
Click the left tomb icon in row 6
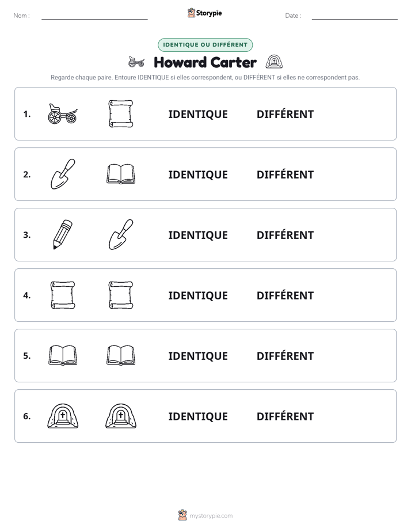[x=63, y=416]
